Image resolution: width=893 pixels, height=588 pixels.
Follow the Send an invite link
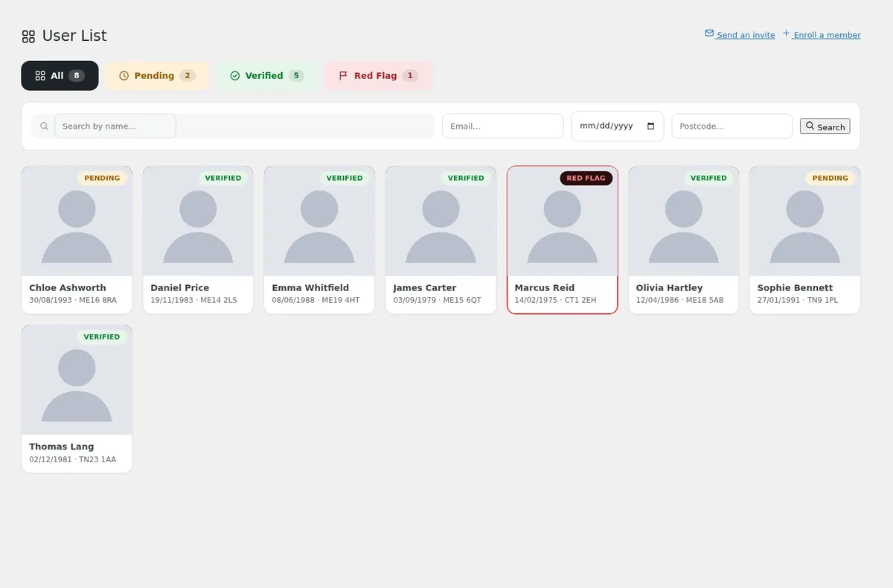pyautogui.click(x=740, y=34)
